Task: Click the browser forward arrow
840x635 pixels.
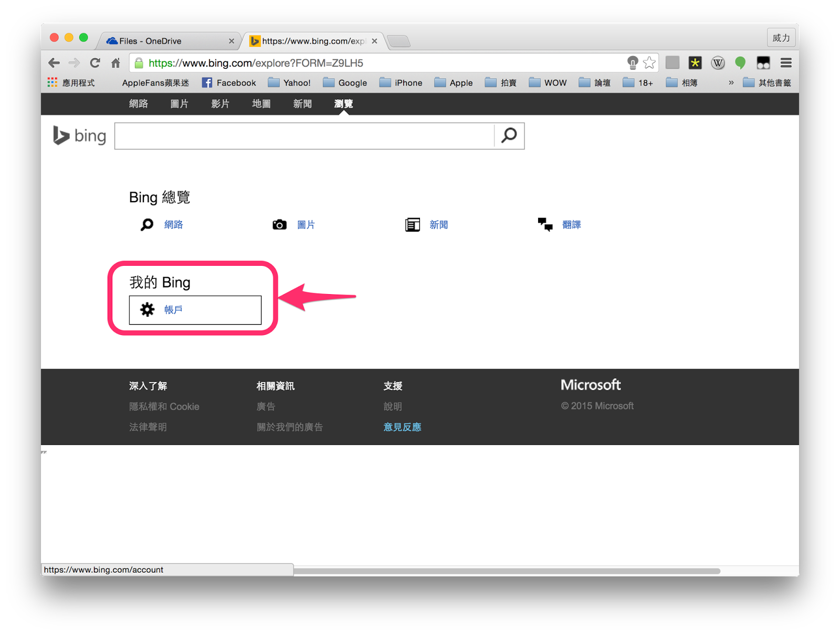Action: [74, 63]
